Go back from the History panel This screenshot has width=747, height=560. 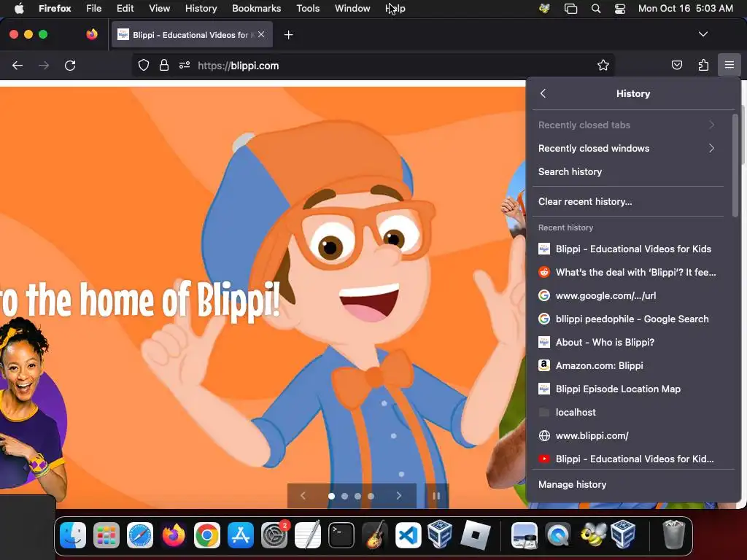point(543,93)
